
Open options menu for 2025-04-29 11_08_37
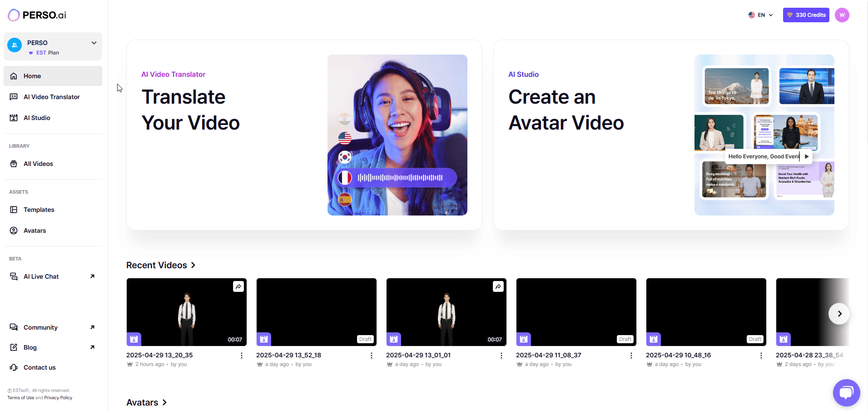pyautogui.click(x=631, y=356)
